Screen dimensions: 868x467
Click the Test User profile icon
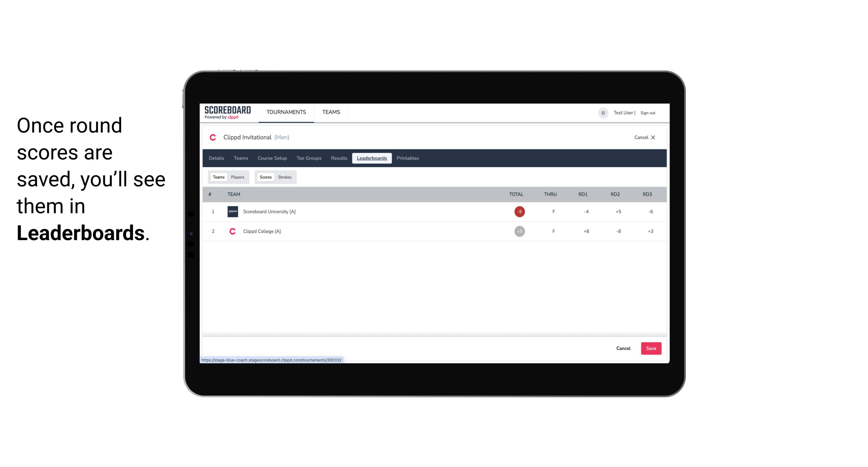[x=603, y=113]
